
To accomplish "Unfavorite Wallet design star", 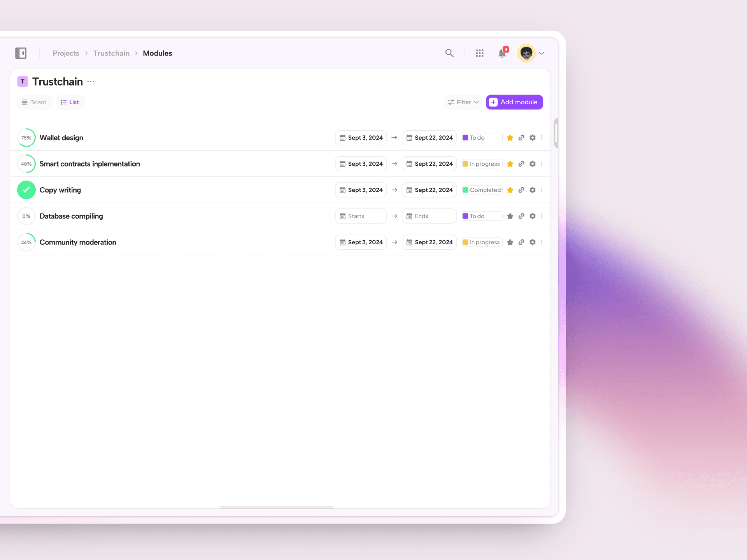I will [510, 138].
